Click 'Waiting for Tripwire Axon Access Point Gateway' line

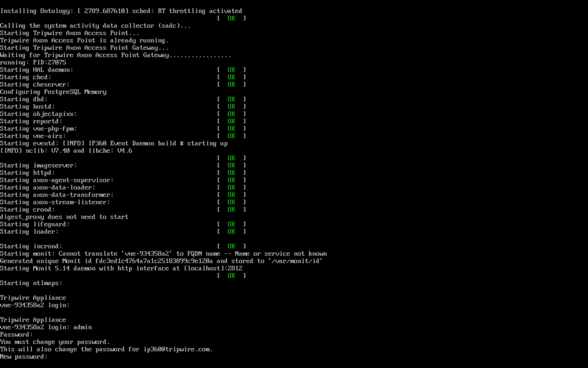tap(115, 55)
